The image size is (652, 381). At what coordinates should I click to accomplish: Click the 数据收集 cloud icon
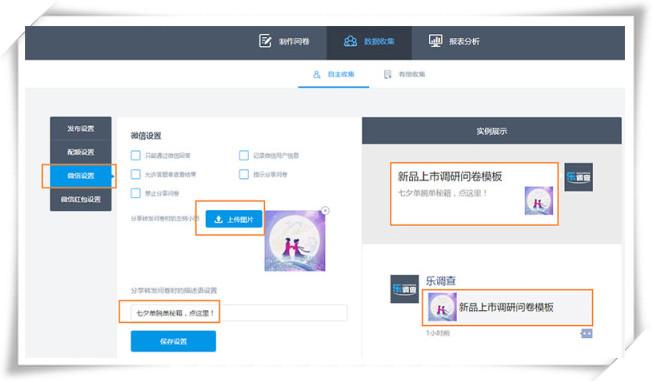(350, 41)
